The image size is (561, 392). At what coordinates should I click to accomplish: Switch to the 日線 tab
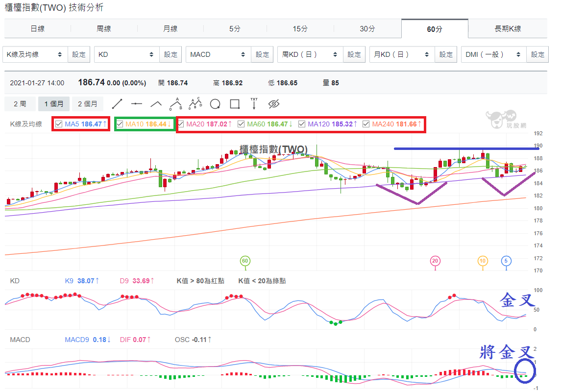point(38,28)
